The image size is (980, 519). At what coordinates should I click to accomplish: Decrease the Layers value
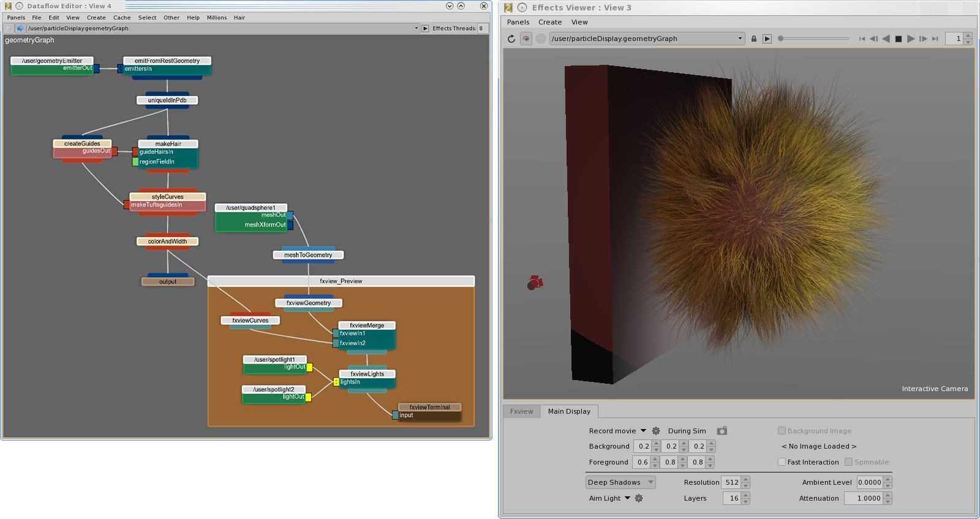click(x=745, y=501)
